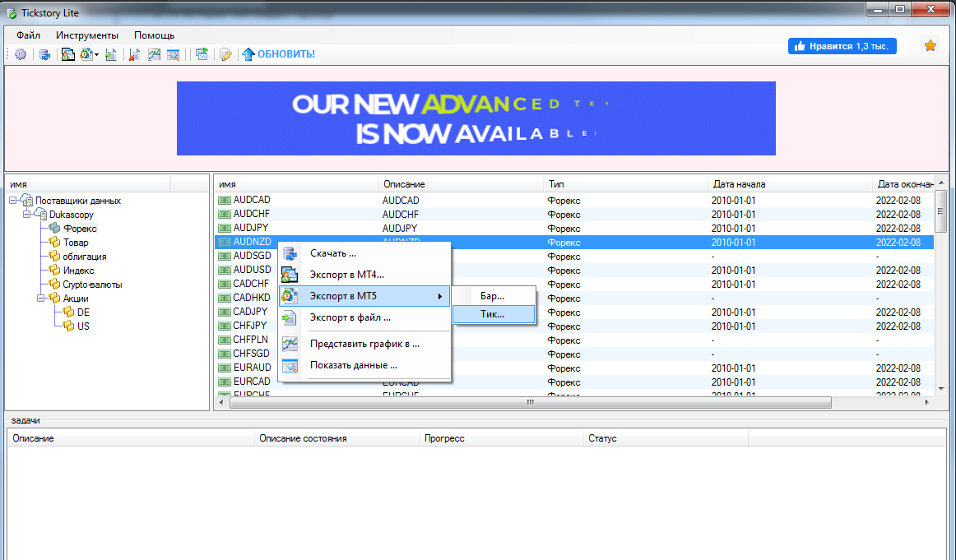
Task: Collapse the Dukascopy tree node
Action: 27,214
